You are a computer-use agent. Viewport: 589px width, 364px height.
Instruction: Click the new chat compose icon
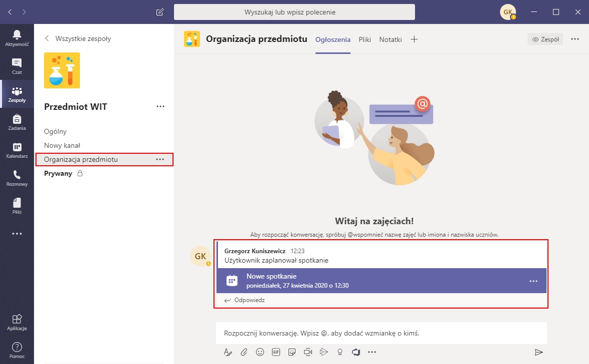159,12
